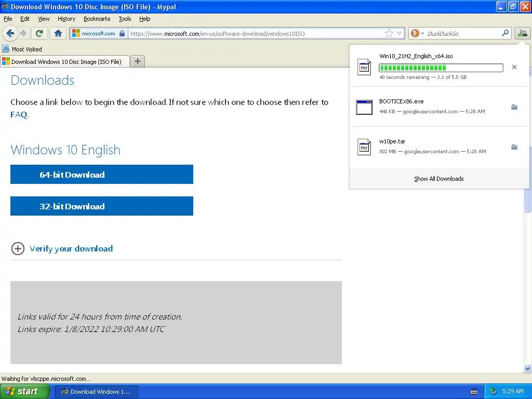The height and width of the screenshot is (399, 532).
Task: Open the Most Visited bookmarks folder
Action: tap(22, 49)
